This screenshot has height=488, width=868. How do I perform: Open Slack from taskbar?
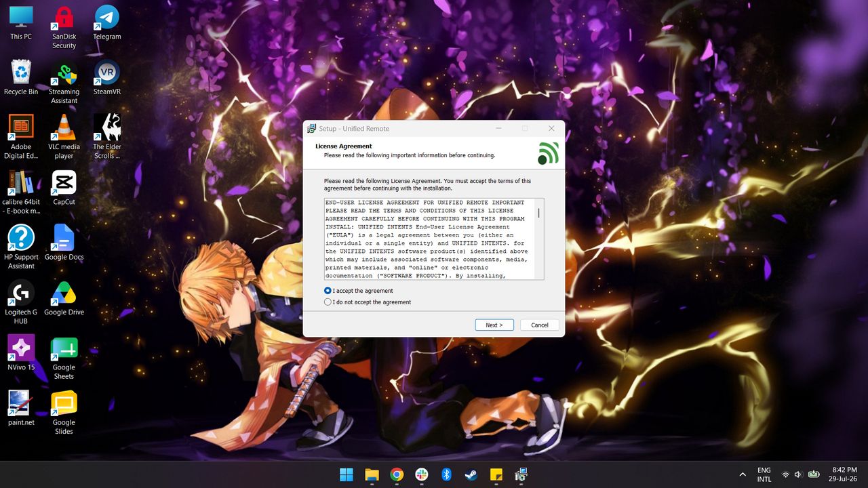(x=421, y=474)
